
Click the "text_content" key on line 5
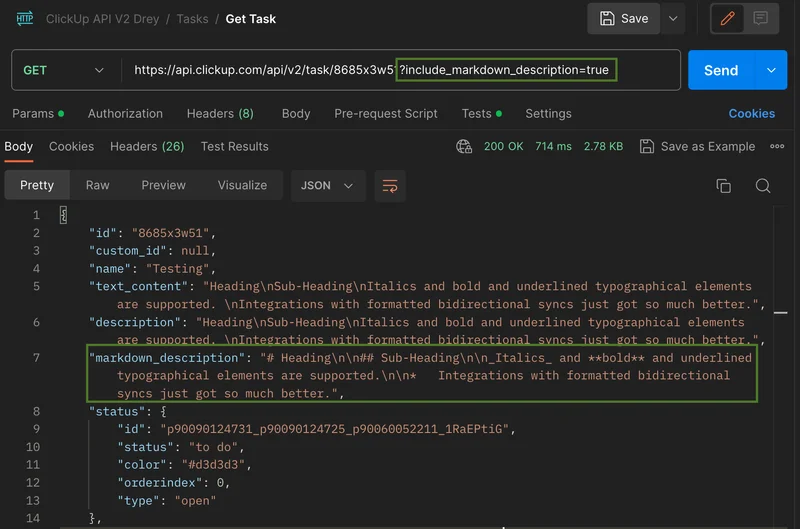tap(138, 287)
